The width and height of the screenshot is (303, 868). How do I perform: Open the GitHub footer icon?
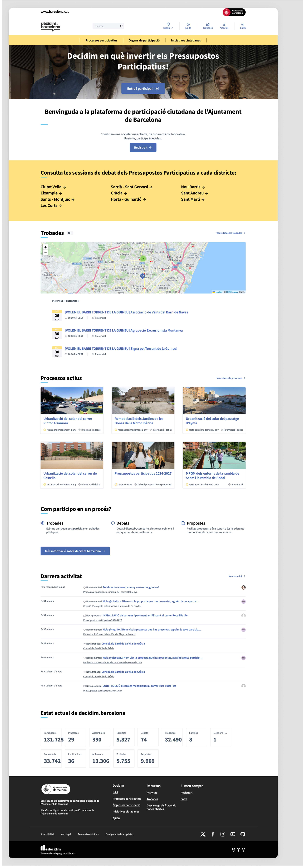tap(243, 834)
